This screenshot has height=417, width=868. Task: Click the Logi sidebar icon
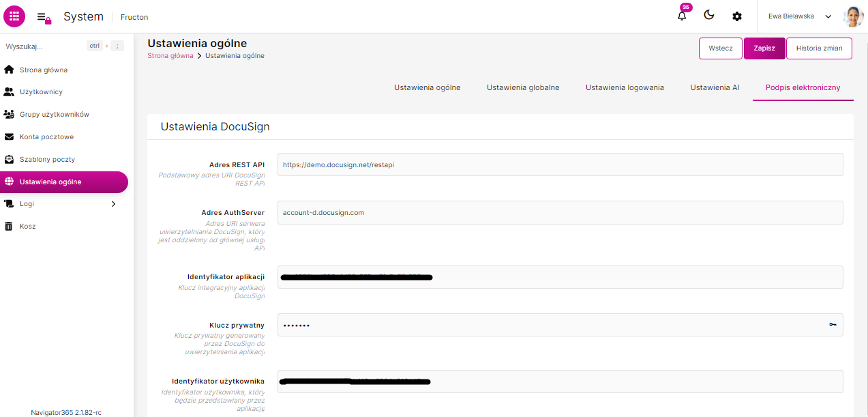9,203
